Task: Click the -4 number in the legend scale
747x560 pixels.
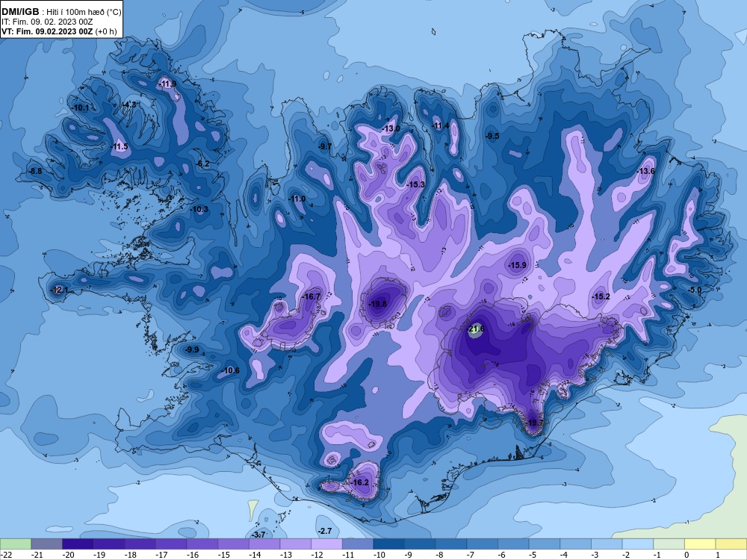Action: pos(563,556)
